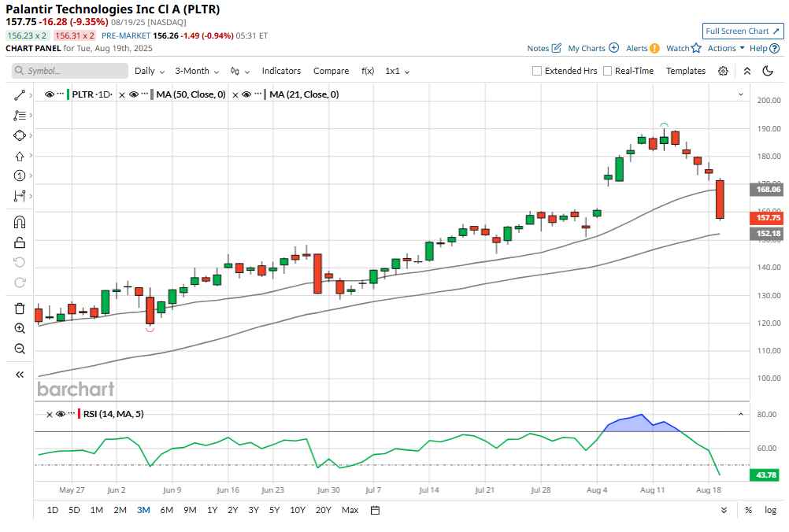Remove the MA (50, Close, 0) indicator
Screen dimensions: 789x532
(122, 94)
